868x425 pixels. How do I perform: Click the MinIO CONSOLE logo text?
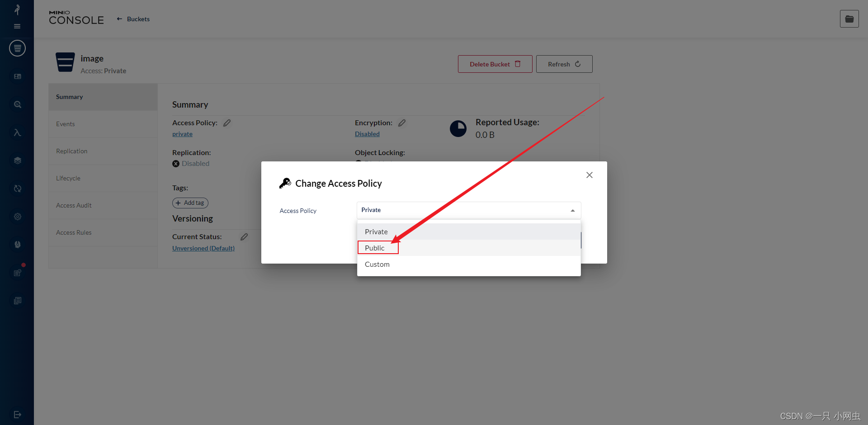click(x=76, y=18)
